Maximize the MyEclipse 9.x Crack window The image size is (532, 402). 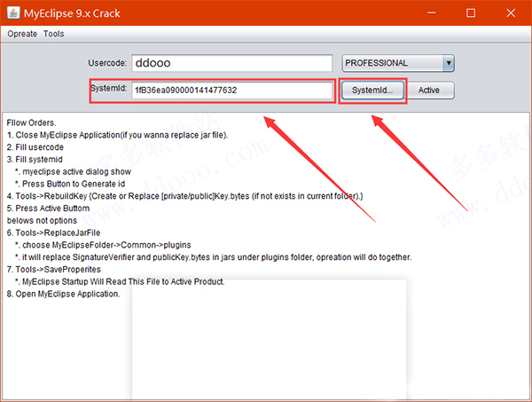[x=471, y=13]
